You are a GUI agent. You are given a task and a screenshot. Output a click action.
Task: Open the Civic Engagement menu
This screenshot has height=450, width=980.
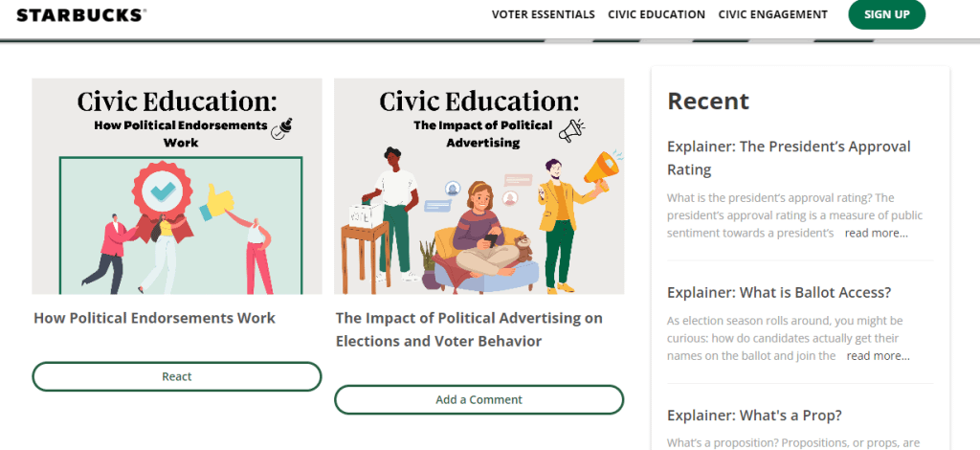point(772,14)
